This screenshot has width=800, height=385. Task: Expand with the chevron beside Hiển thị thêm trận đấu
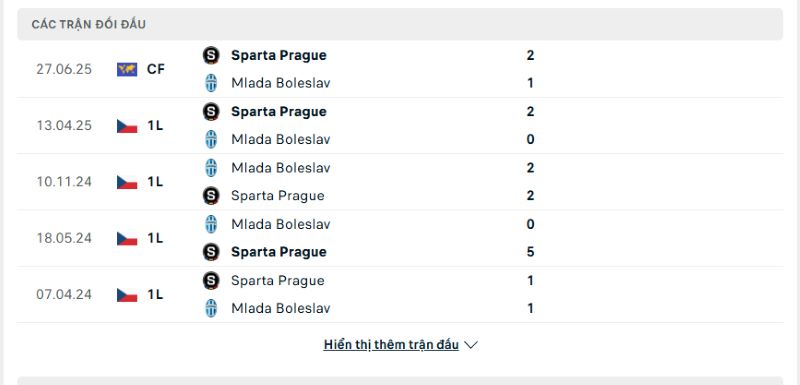471,345
